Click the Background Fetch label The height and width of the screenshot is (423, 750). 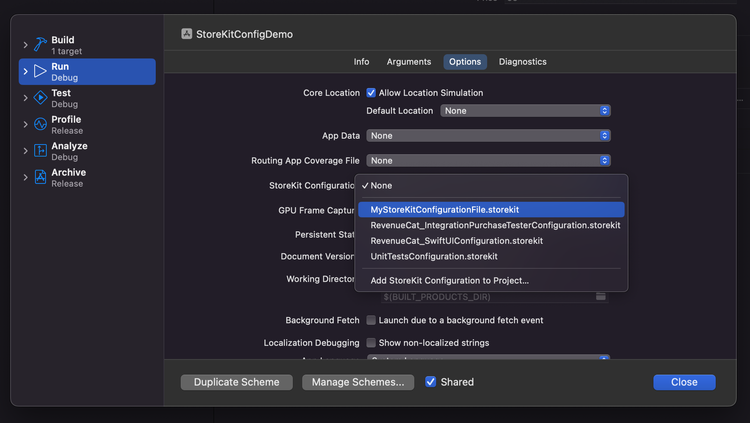coord(322,320)
